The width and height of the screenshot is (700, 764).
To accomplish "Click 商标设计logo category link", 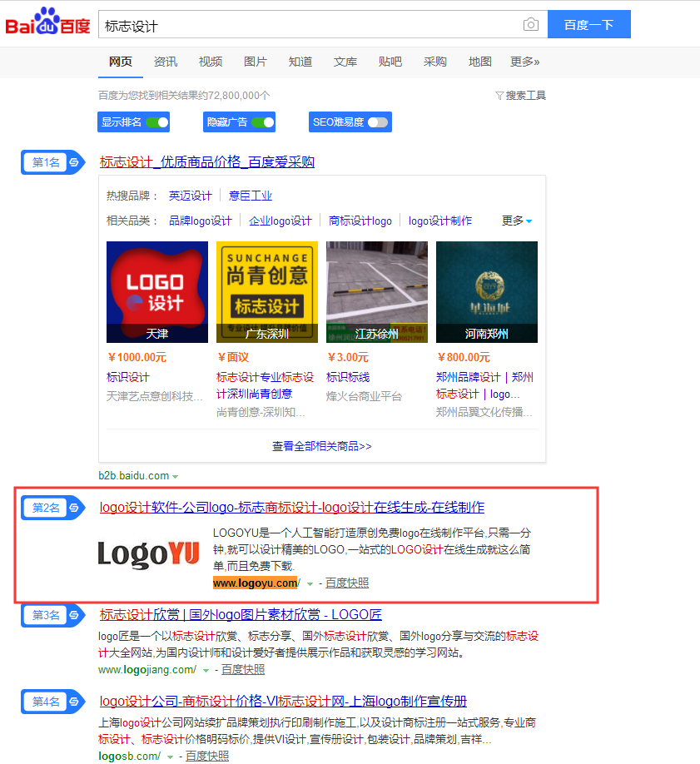I will coord(360,221).
